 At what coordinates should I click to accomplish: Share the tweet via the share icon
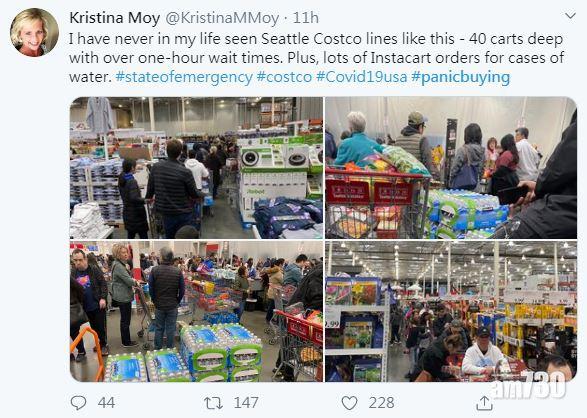pyautogui.click(x=484, y=403)
